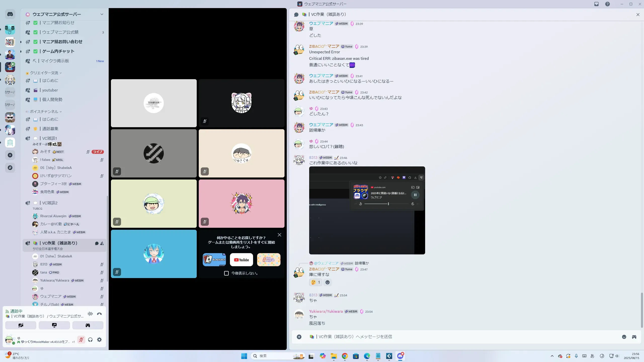
Task: Open the noise suppression waveform icon
Action: (90, 314)
